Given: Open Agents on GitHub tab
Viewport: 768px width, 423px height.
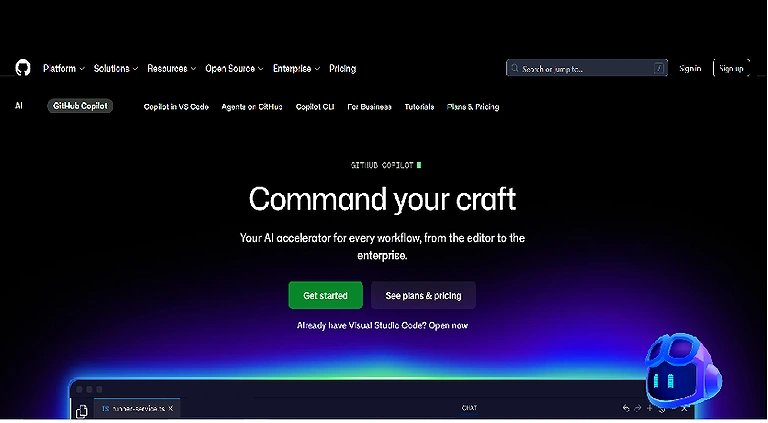Looking at the screenshot, I should 252,107.
